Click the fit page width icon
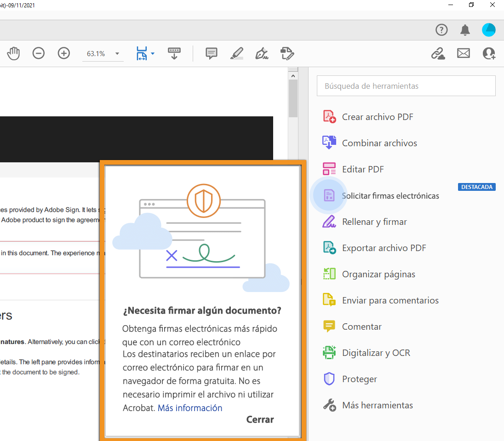Image resolution: width=504 pixels, height=441 pixels. pyautogui.click(x=142, y=53)
